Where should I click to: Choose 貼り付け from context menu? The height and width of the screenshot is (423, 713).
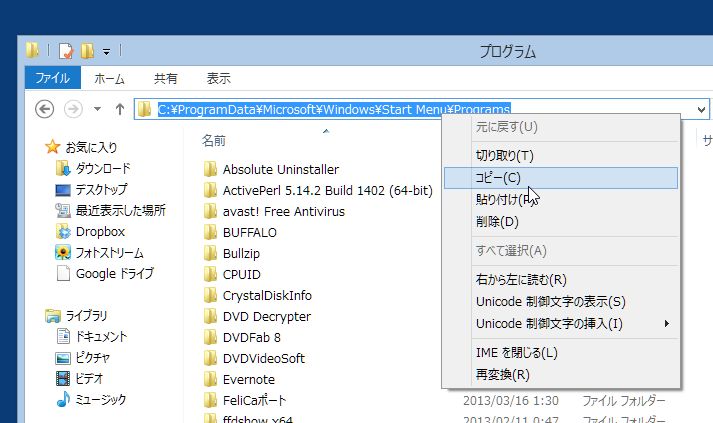[561, 200]
